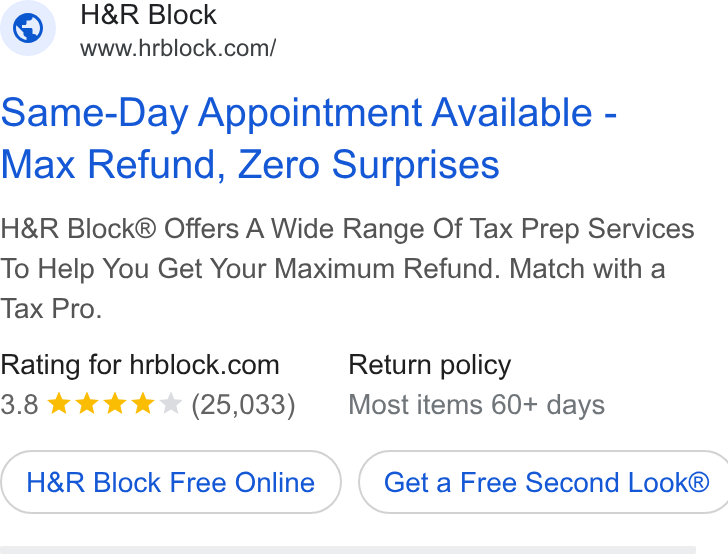Click the third gold rating star
This screenshot has height=554, width=728.
pyautogui.click(x=115, y=403)
